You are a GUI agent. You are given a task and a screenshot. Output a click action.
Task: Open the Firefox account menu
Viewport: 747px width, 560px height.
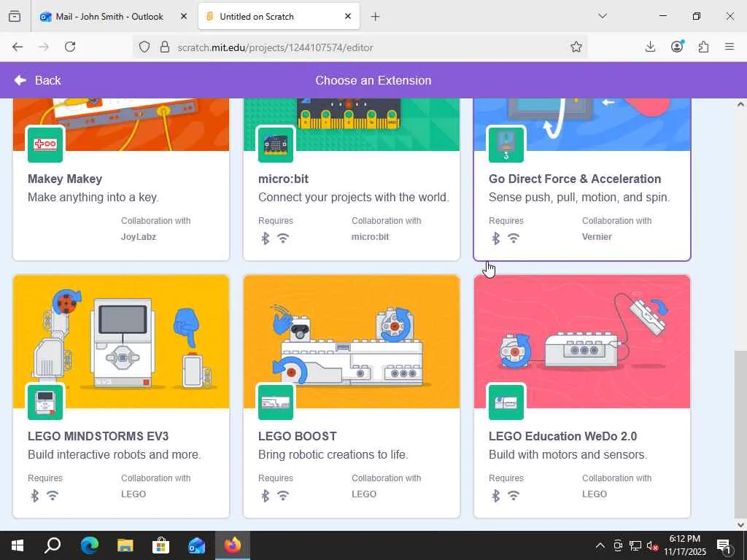(x=677, y=46)
